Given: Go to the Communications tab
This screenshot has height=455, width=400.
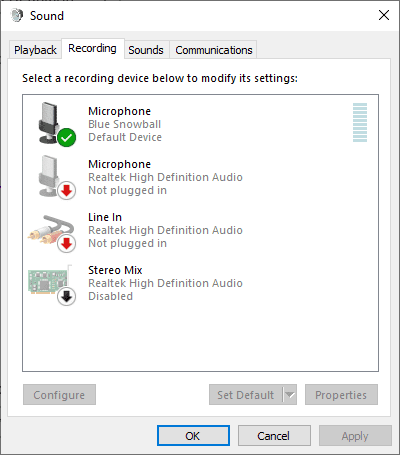Looking at the screenshot, I should (214, 50).
